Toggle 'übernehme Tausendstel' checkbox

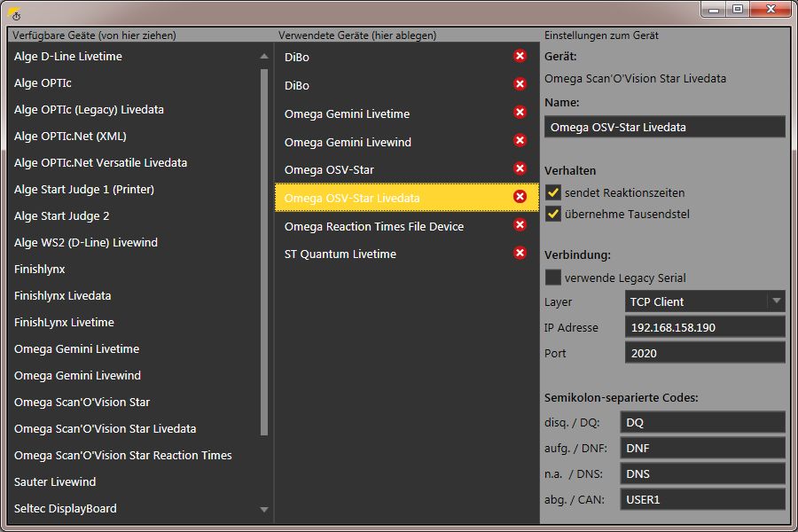(x=552, y=214)
